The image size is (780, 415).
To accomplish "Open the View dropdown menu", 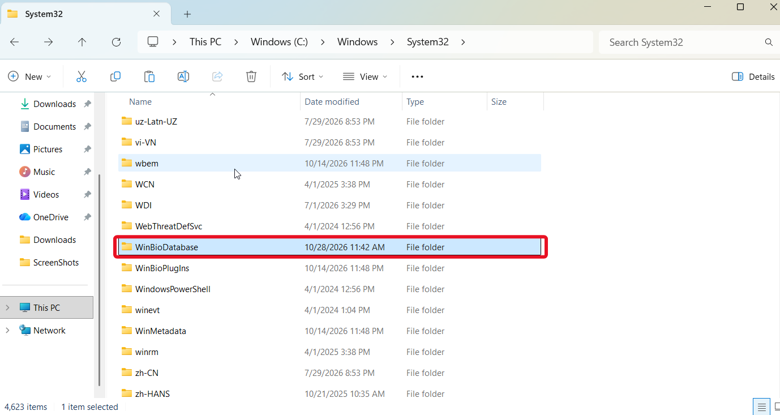I will tap(365, 77).
